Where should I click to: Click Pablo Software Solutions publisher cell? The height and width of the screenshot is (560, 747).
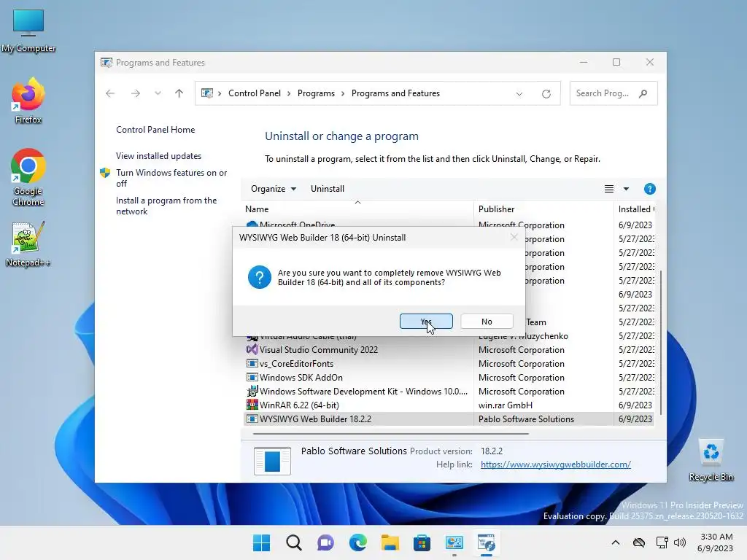point(526,419)
